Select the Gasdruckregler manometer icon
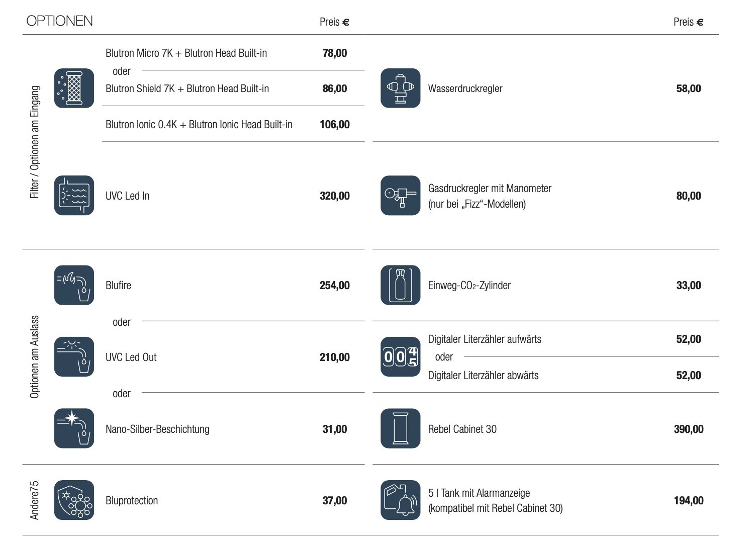This screenshot has height=536, width=756. point(400,196)
